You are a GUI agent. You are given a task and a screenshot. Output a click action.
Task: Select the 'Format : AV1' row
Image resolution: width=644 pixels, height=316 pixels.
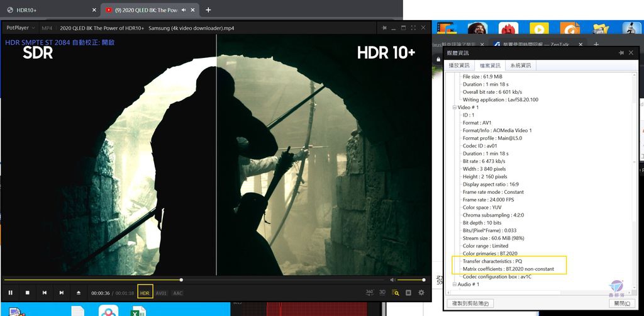477,123
